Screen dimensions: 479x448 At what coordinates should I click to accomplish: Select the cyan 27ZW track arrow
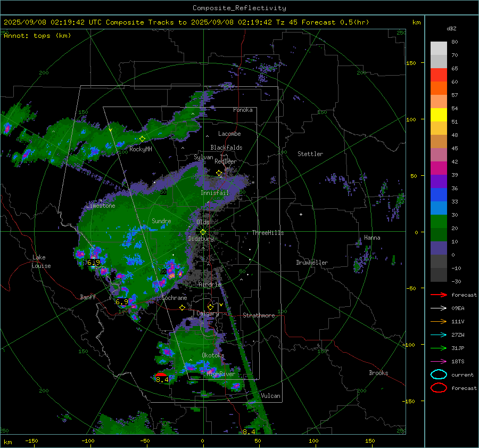click(439, 335)
